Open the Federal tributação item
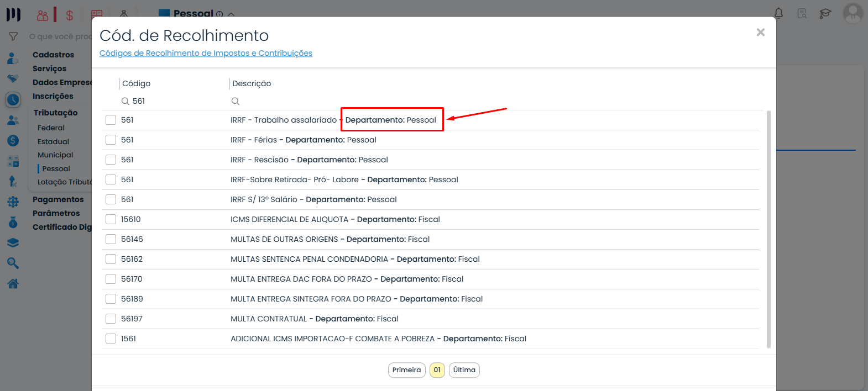Image resolution: width=868 pixels, height=391 pixels. click(x=51, y=128)
